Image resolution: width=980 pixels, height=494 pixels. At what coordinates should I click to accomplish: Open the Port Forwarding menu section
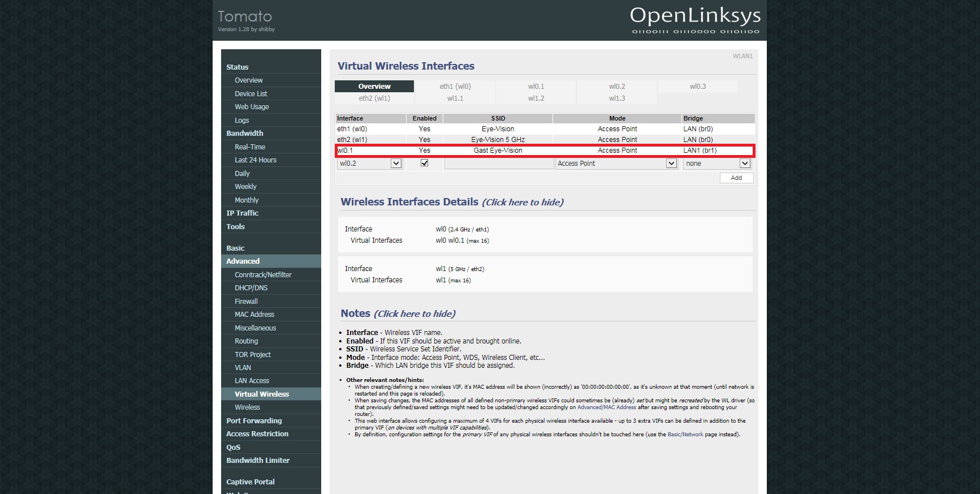(254, 421)
